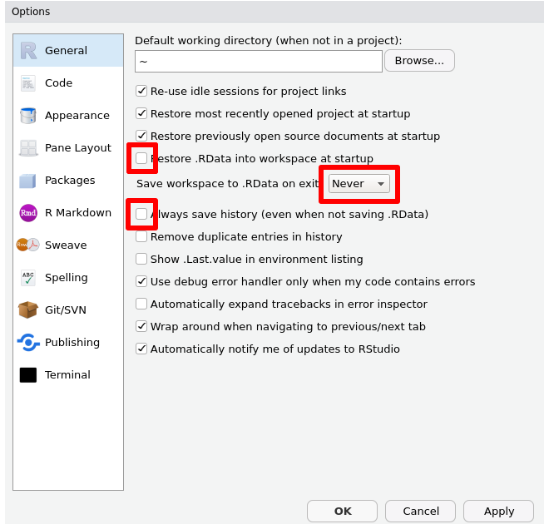Click the Packages box icon
This screenshot has width=549, height=524.
pyautogui.click(x=28, y=181)
